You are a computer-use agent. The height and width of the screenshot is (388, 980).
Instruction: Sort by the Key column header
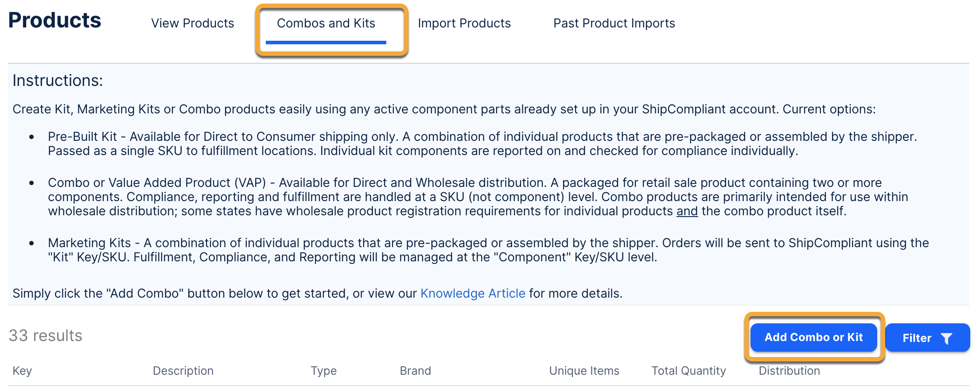22,371
